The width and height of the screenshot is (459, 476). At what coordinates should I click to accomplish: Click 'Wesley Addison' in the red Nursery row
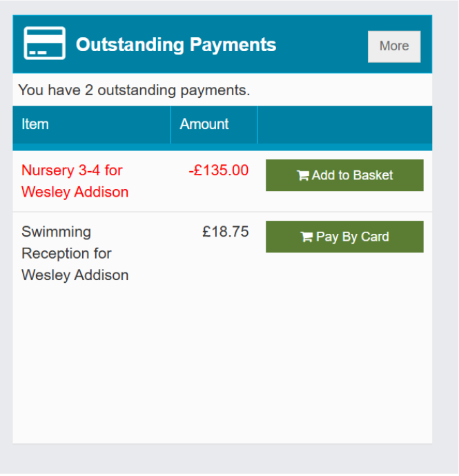click(75, 192)
